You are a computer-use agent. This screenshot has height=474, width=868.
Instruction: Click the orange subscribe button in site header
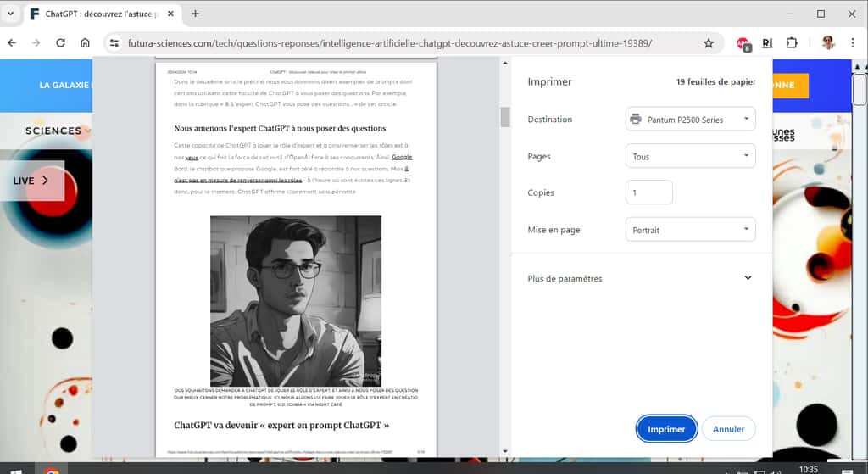click(x=791, y=86)
